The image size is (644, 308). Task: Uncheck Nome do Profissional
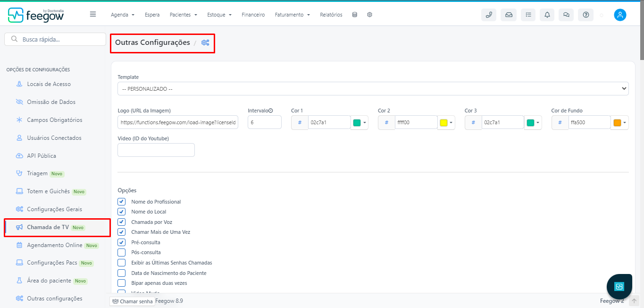tap(121, 202)
